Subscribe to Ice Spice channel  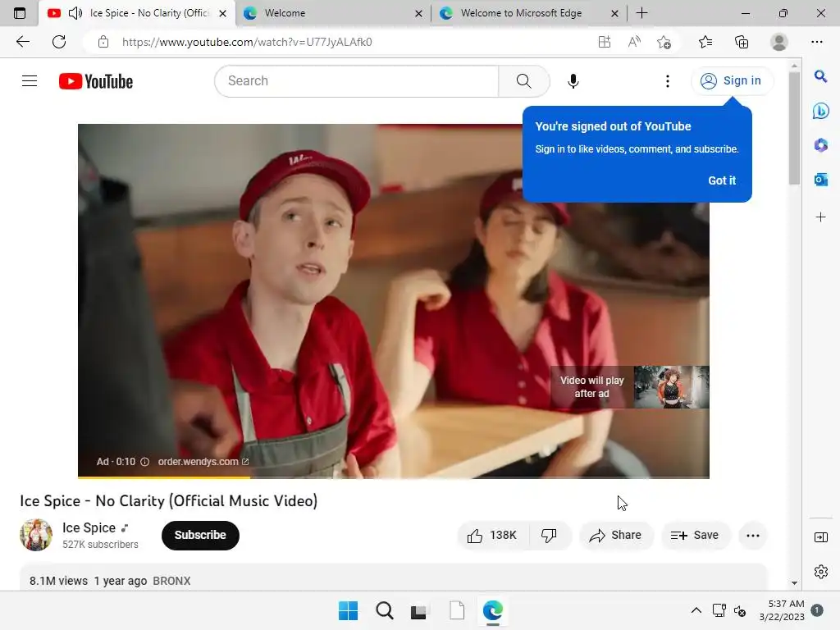pos(200,535)
